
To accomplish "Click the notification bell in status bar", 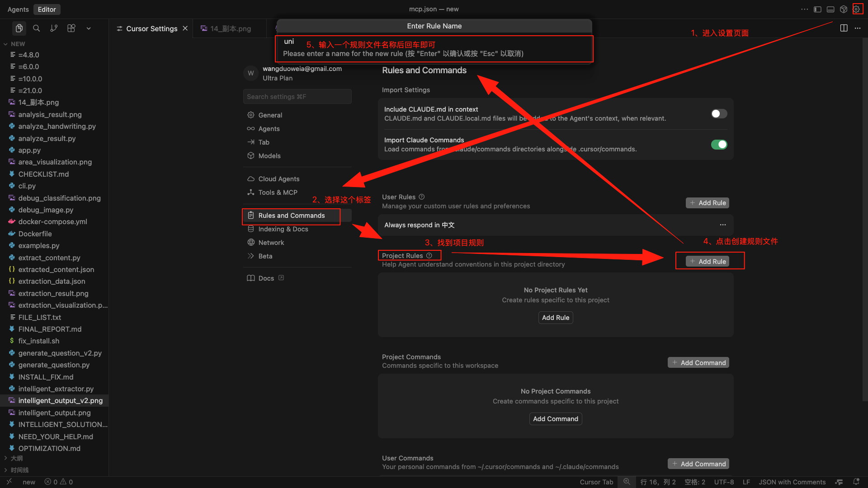I will tap(856, 482).
